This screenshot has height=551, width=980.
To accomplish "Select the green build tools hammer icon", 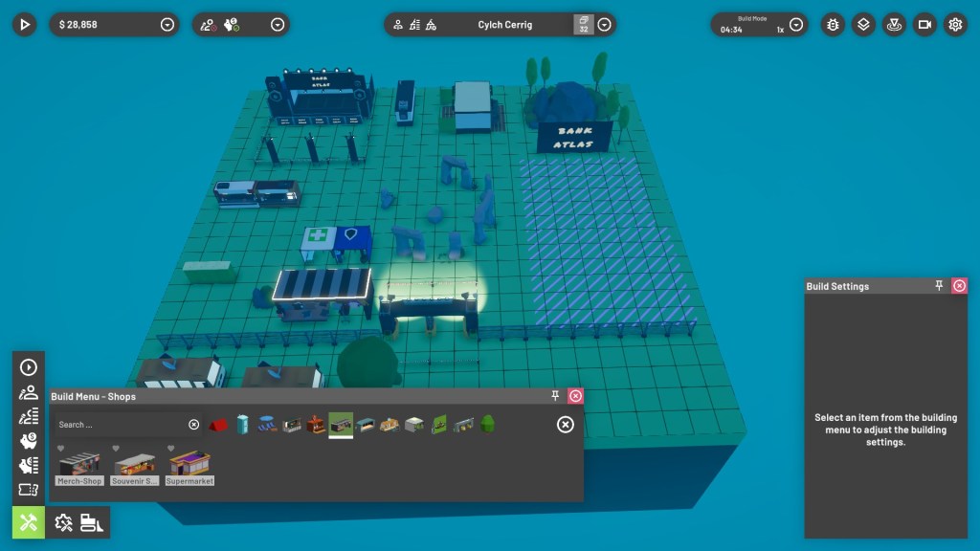I will [x=29, y=522].
